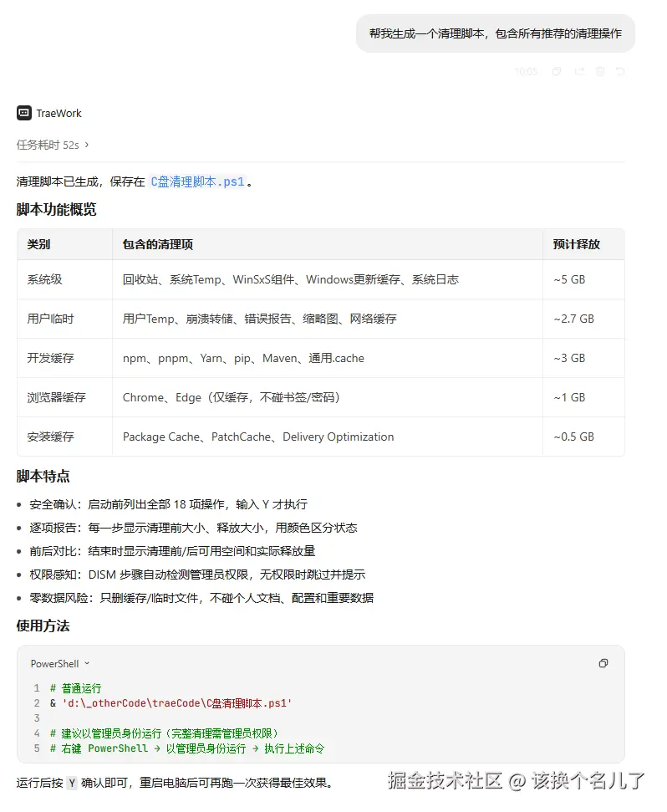The image size is (667, 812).
Task: Select the 安装缓存 table cell
Action: pyautogui.click(x=64, y=437)
